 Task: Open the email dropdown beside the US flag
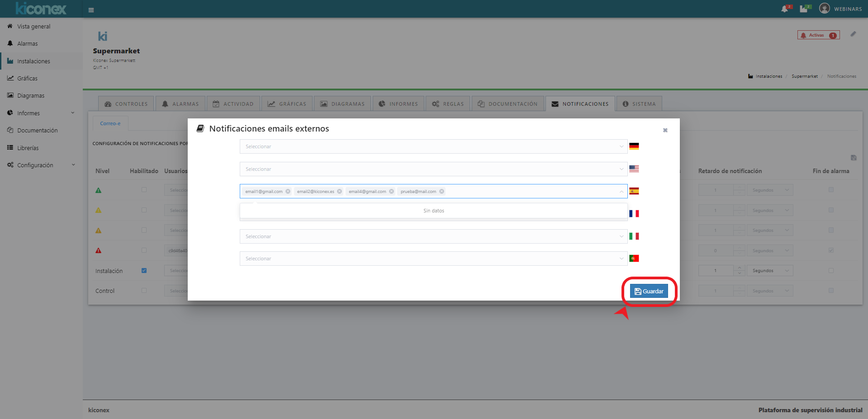coord(433,169)
